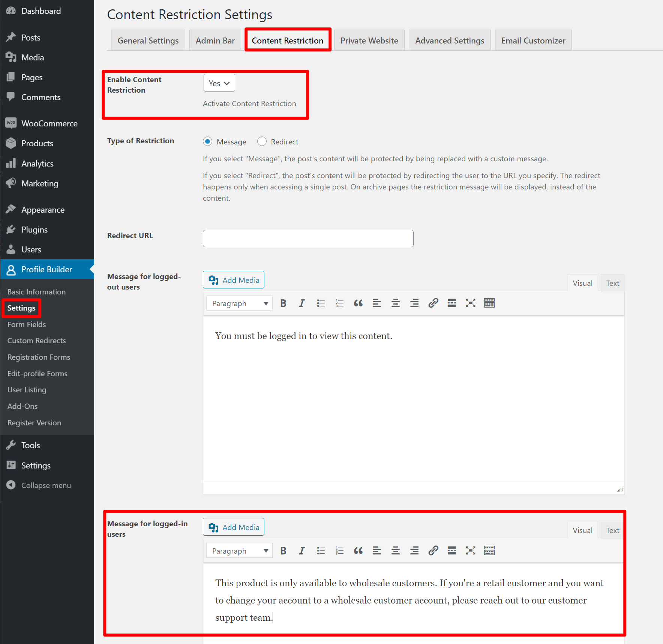Align center in logged-out message editor

[396, 303]
